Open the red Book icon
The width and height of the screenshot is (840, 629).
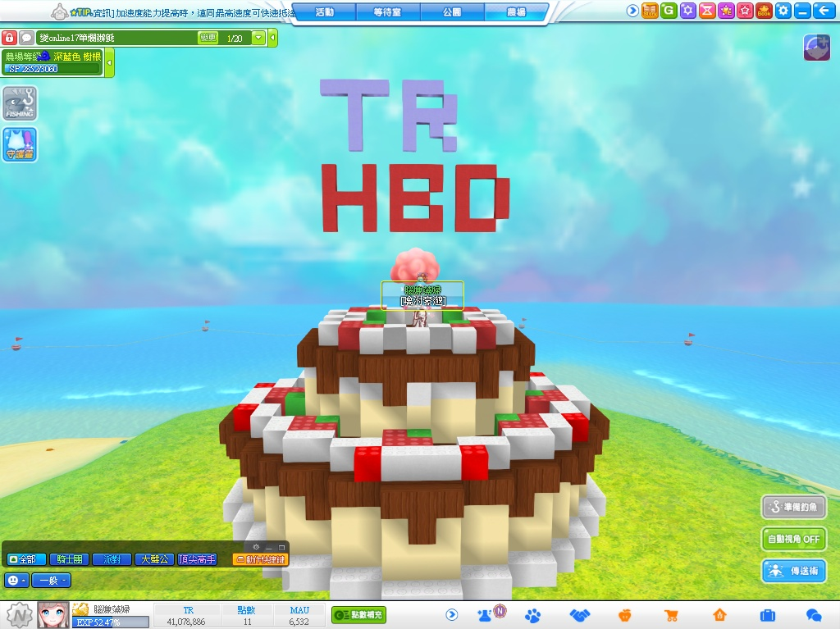coord(765,11)
